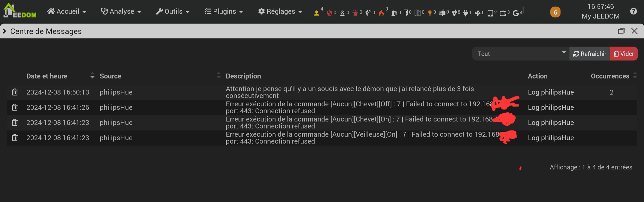Expand the Accueil menu
644x202 pixels.
(x=67, y=12)
